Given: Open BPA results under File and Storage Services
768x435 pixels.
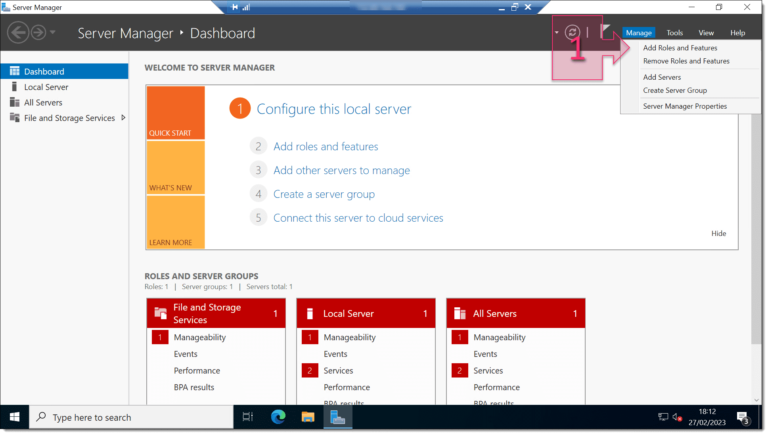Looking at the screenshot, I should click(193, 387).
